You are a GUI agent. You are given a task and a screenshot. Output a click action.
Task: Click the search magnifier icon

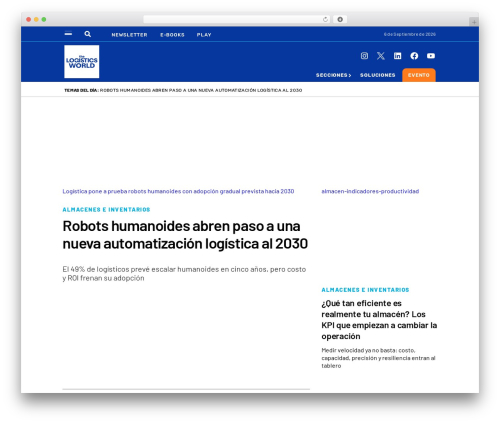[x=88, y=34]
